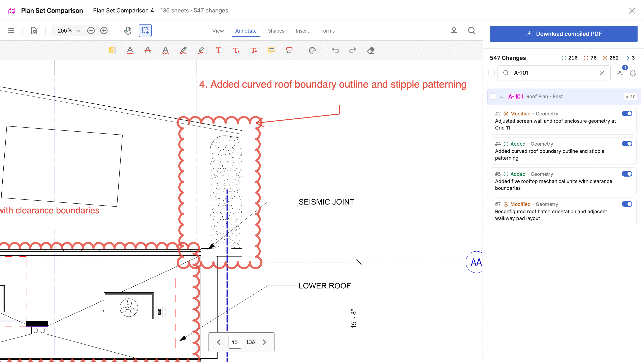
Task: Select the redaction mark tool
Action: click(x=290, y=50)
